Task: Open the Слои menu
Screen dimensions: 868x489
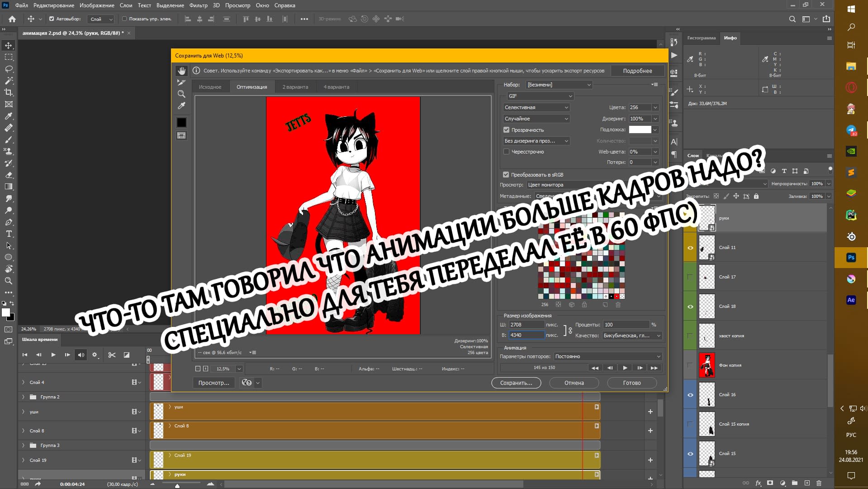Action: (126, 5)
